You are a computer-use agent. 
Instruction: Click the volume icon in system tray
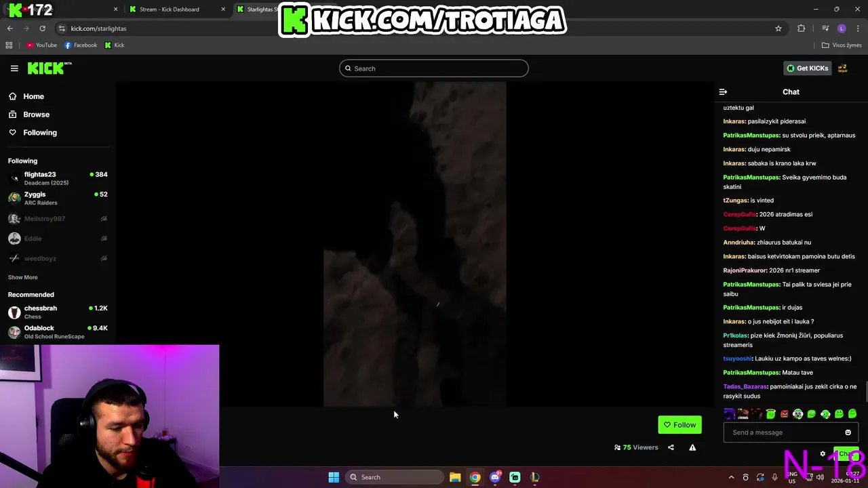pyautogui.click(x=820, y=477)
